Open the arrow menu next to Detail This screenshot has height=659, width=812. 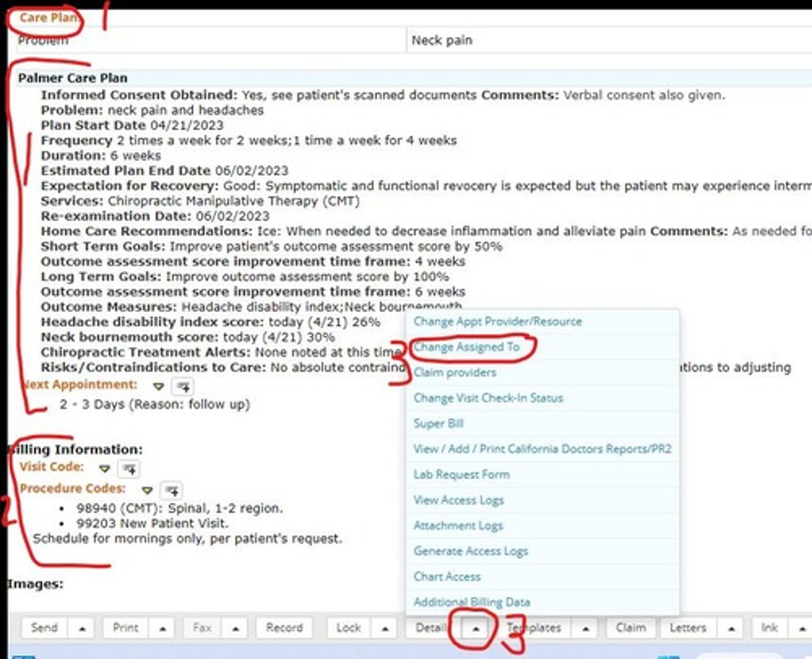(x=475, y=629)
